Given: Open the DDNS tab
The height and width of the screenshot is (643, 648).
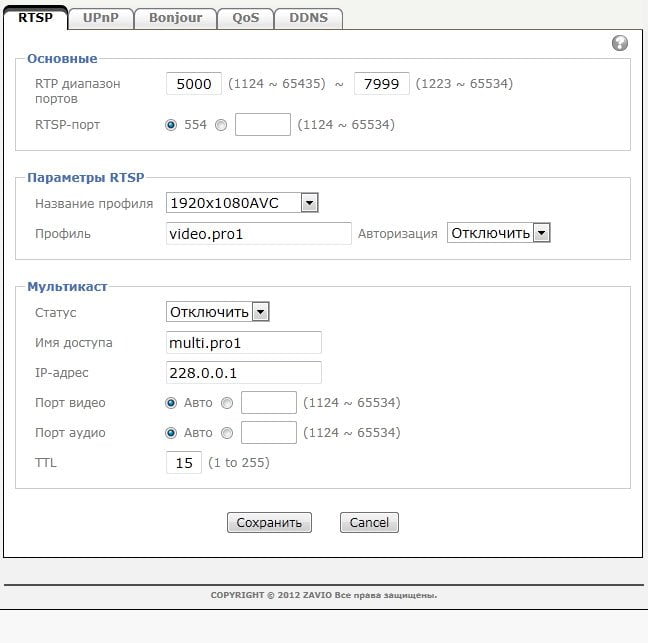Looking at the screenshot, I should [x=308, y=18].
